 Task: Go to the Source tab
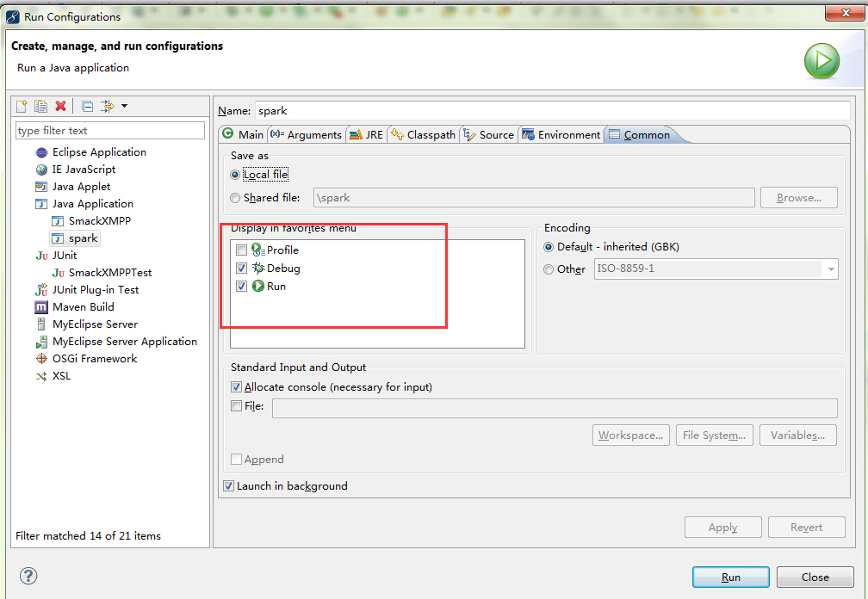point(488,134)
